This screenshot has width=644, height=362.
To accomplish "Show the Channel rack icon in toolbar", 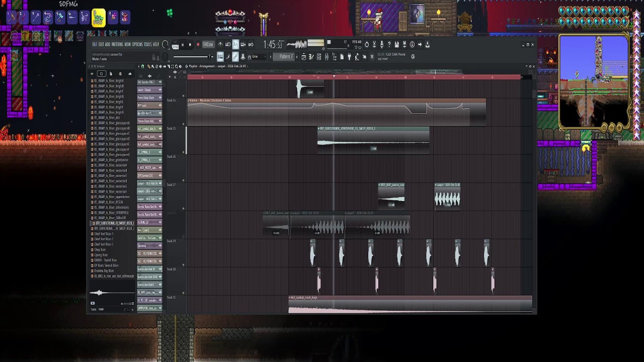I will coord(319,57).
